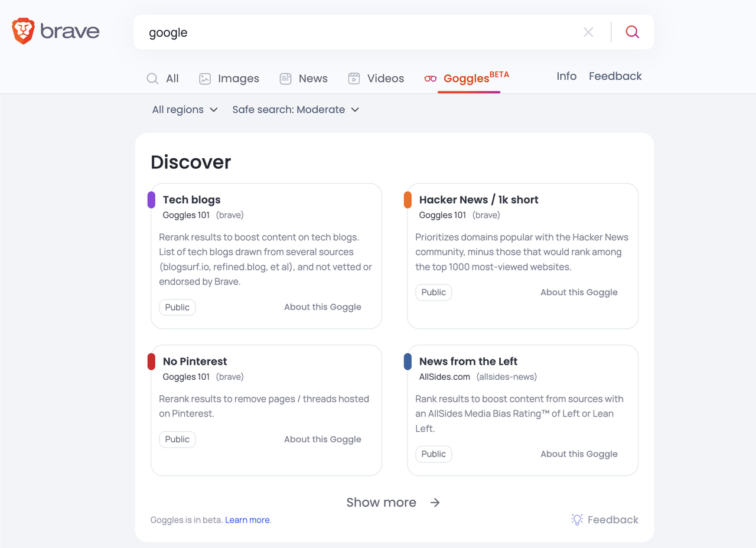This screenshot has height=548, width=756.
Task: Open the Safe search: Moderate dropdown
Action: tap(296, 110)
